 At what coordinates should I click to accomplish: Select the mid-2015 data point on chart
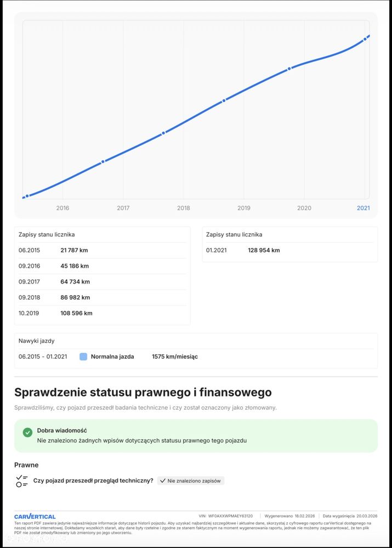[27, 196]
